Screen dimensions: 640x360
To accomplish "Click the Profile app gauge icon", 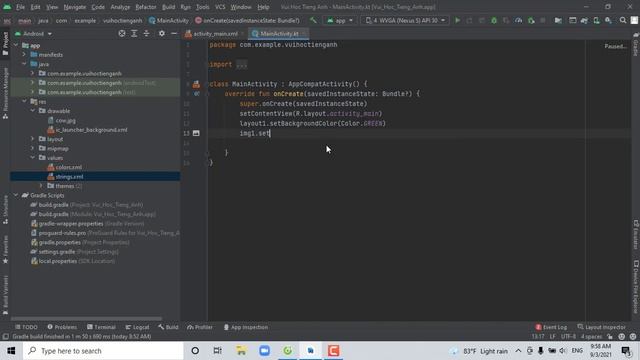I will pyautogui.click(x=518, y=20).
